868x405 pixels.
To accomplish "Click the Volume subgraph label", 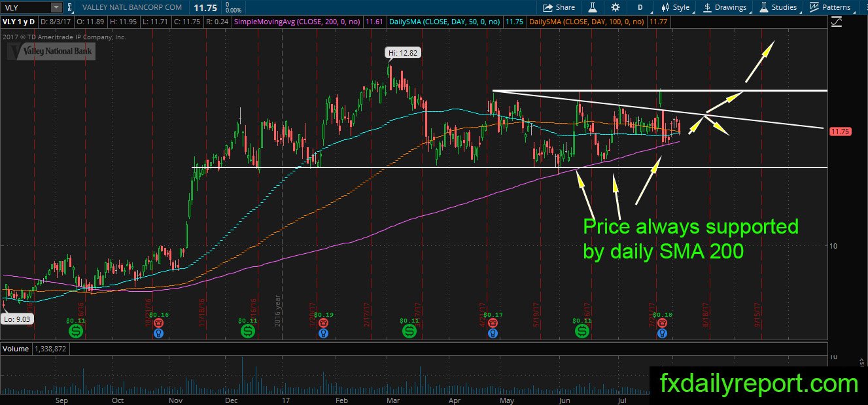I will click(16, 349).
